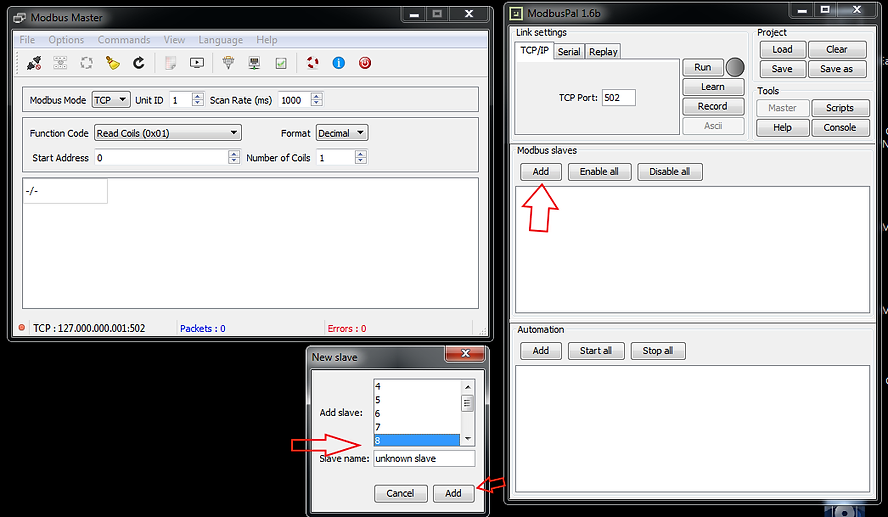Click the Learn button
Image resolution: width=888 pixels, height=517 pixels.
713,87
